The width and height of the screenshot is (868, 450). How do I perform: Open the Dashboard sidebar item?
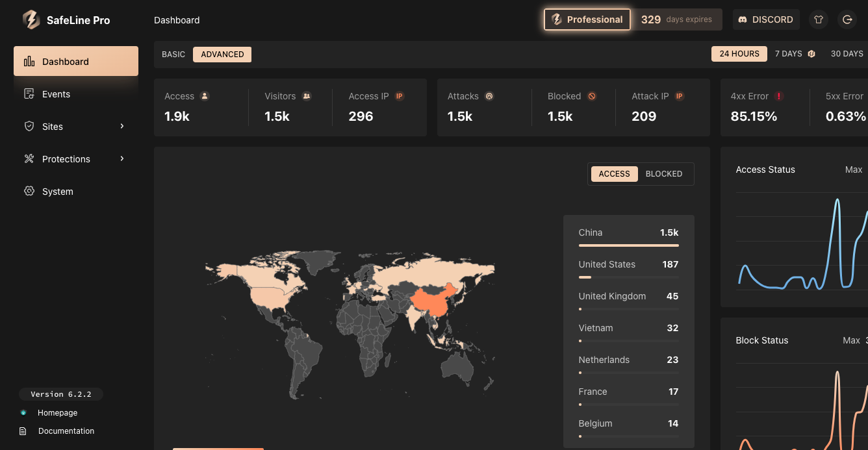click(76, 61)
